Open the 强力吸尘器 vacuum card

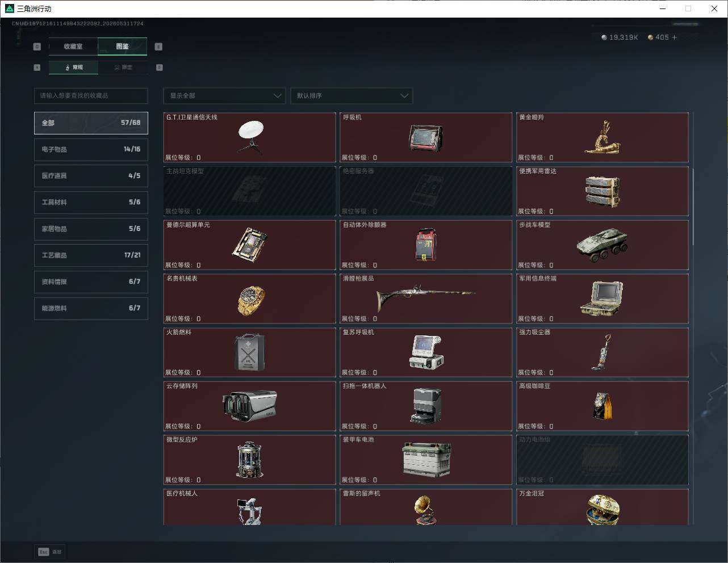(x=603, y=352)
